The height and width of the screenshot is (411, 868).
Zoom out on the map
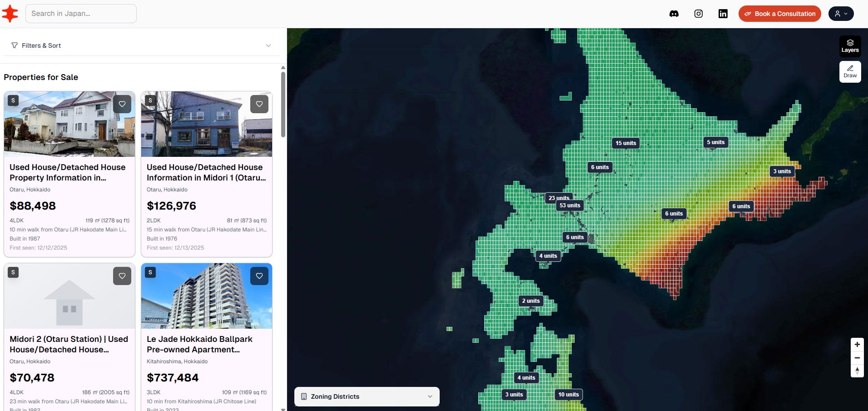(857, 358)
